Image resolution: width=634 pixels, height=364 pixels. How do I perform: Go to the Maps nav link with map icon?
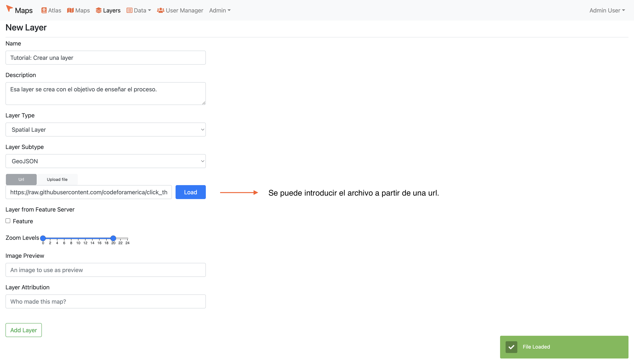pyautogui.click(x=79, y=10)
